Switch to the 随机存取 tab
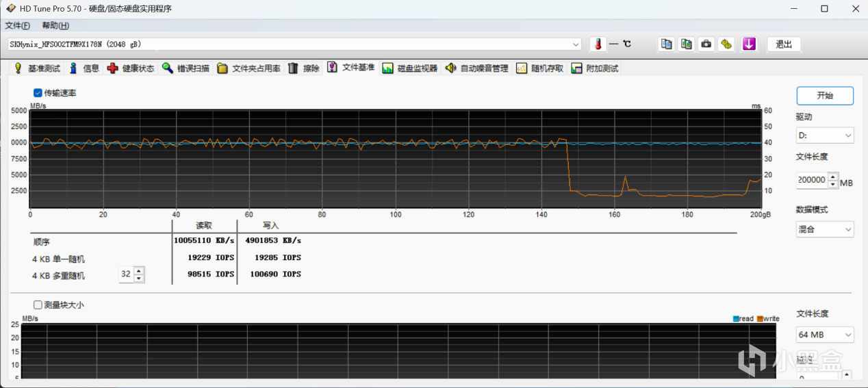Screen dimensions: 868x388 (x=539, y=68)
